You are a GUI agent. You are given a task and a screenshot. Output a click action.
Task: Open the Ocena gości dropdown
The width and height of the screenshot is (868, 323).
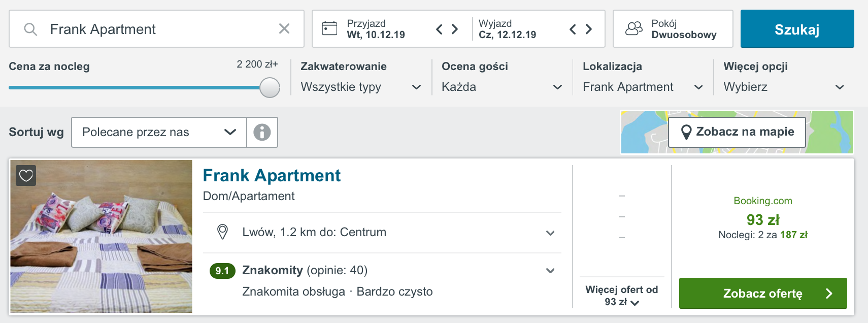(x=502, y=87)
